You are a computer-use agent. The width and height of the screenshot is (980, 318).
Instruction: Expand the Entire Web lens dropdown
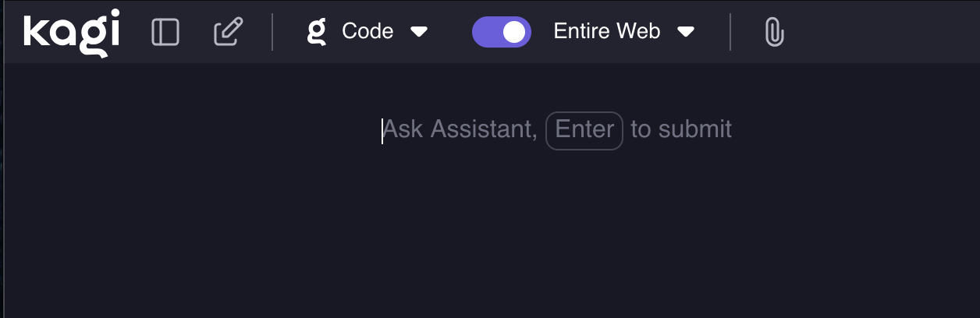[623, 32]
